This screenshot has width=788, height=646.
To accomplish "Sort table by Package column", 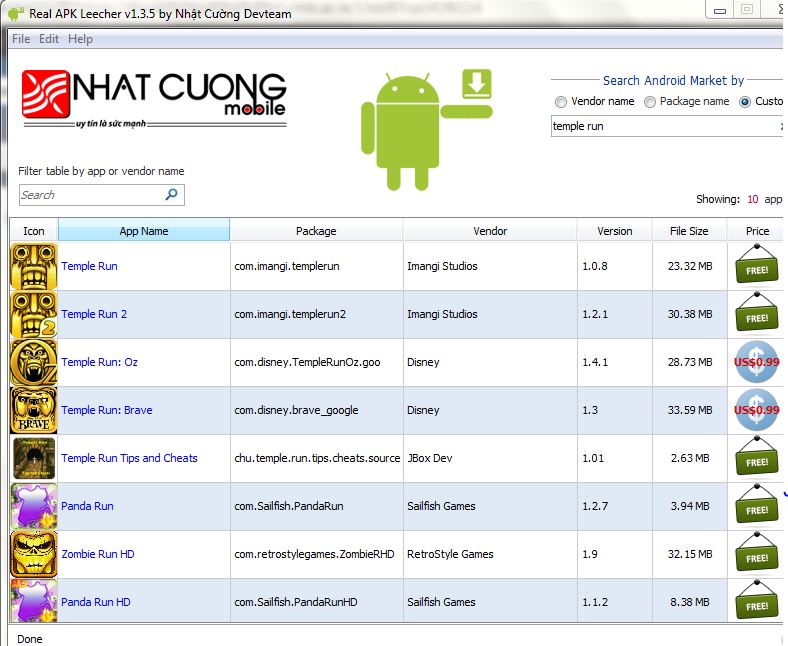I will point(316,231).
